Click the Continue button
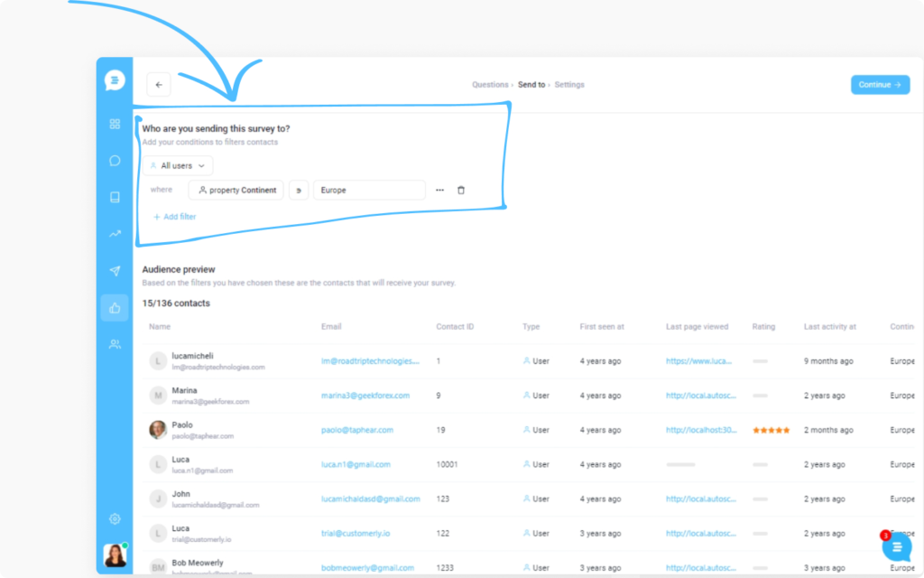The width and height of the screenshot is (924, 578). point(880,85)
